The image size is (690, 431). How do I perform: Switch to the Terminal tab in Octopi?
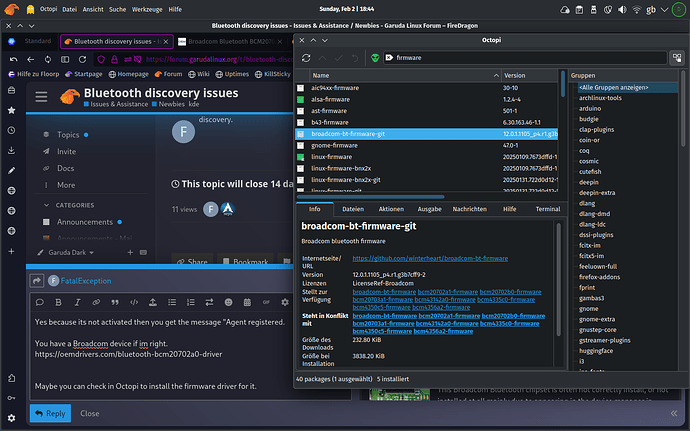coord(548,209)
